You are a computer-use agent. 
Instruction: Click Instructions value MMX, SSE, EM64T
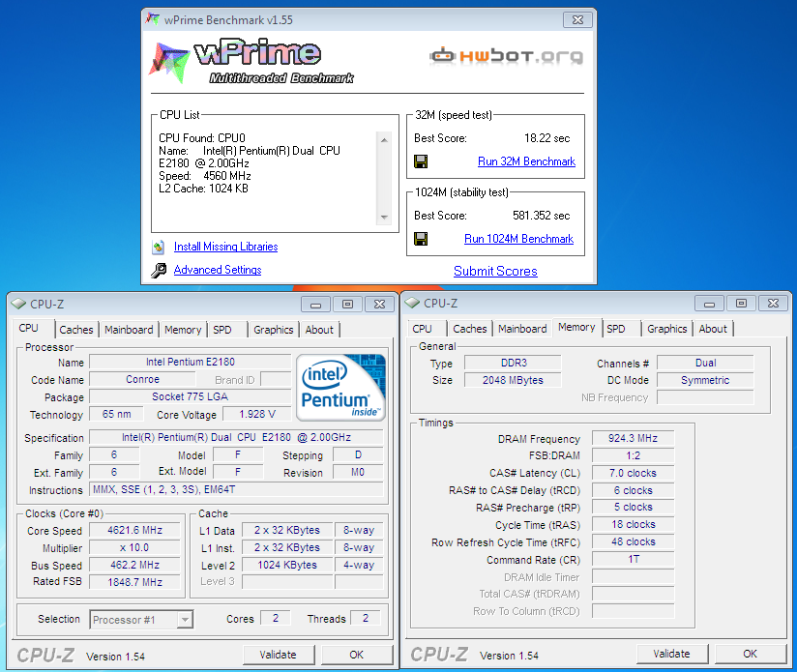[236, 489]
